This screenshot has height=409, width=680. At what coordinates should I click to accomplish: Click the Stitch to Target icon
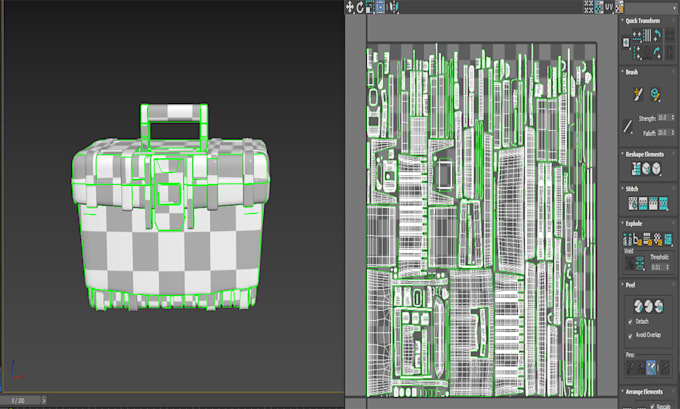633,203
